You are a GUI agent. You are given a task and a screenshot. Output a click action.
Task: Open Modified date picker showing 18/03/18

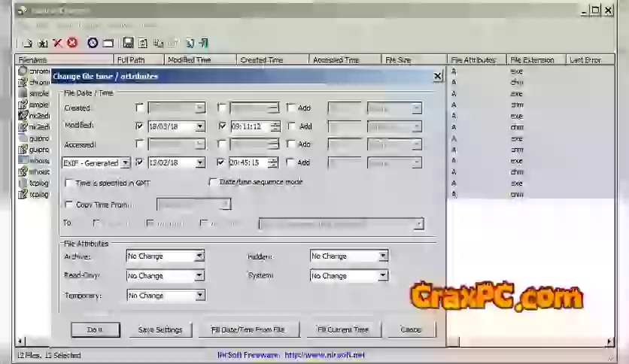200,126
